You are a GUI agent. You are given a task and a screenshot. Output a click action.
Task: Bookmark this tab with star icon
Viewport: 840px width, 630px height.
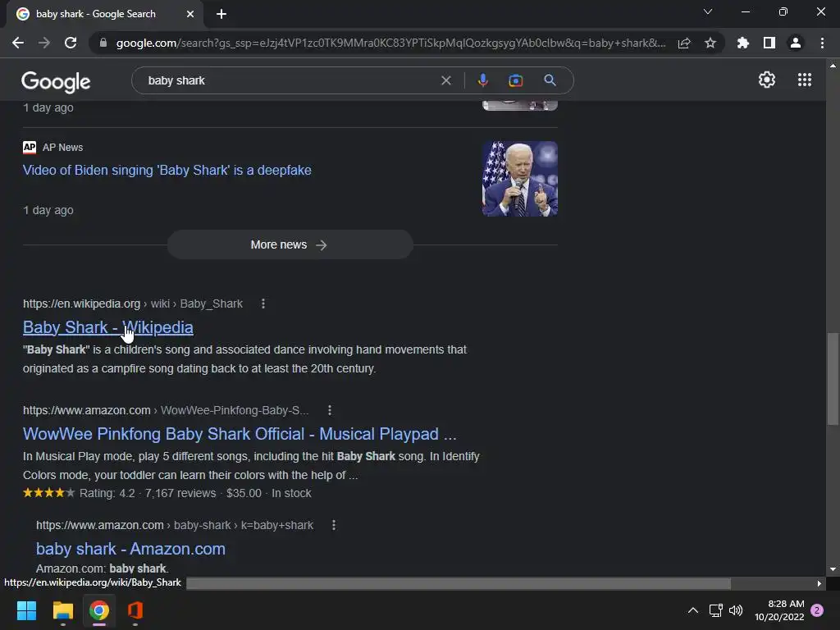click(x=710, y=43)
